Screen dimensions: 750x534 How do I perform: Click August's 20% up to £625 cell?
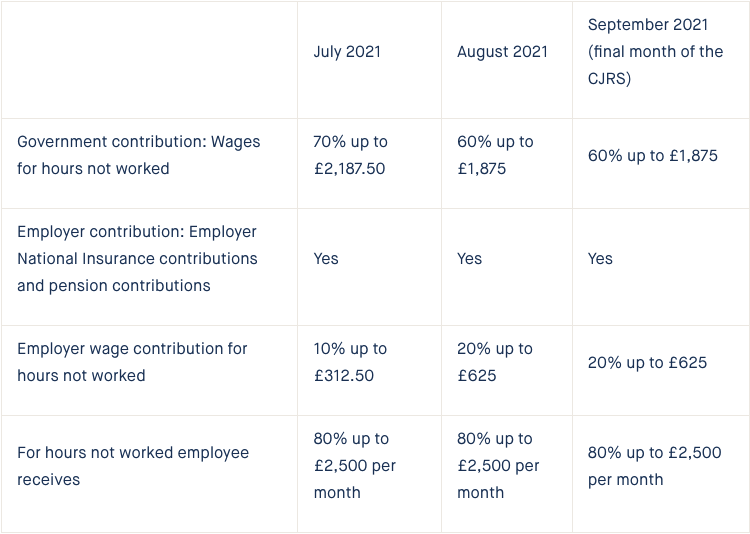point(495,362)
